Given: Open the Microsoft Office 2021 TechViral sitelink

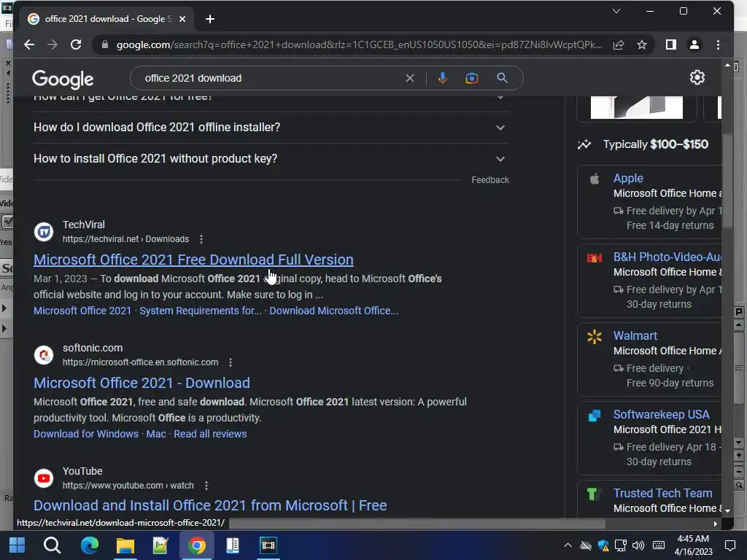Looking at the screenshot, I should (x=82, y=311).
